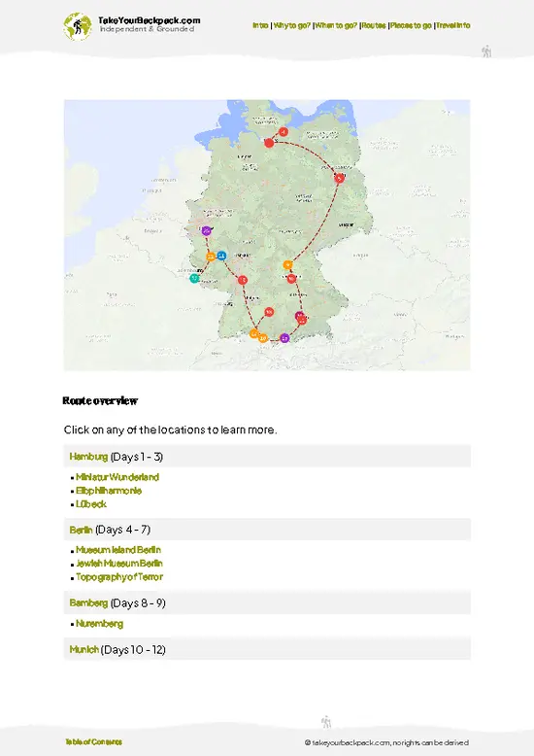Click the red Lübeck marker above Hamburg
534x756 pixels.
tap(284, 131)
